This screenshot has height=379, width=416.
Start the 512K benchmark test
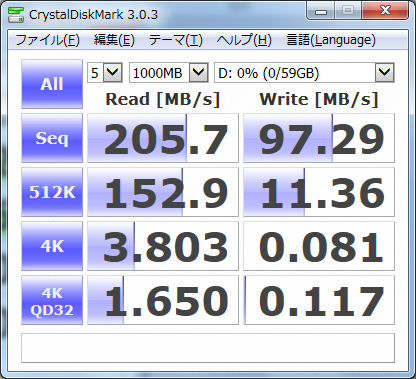click(x=52, y=192)
